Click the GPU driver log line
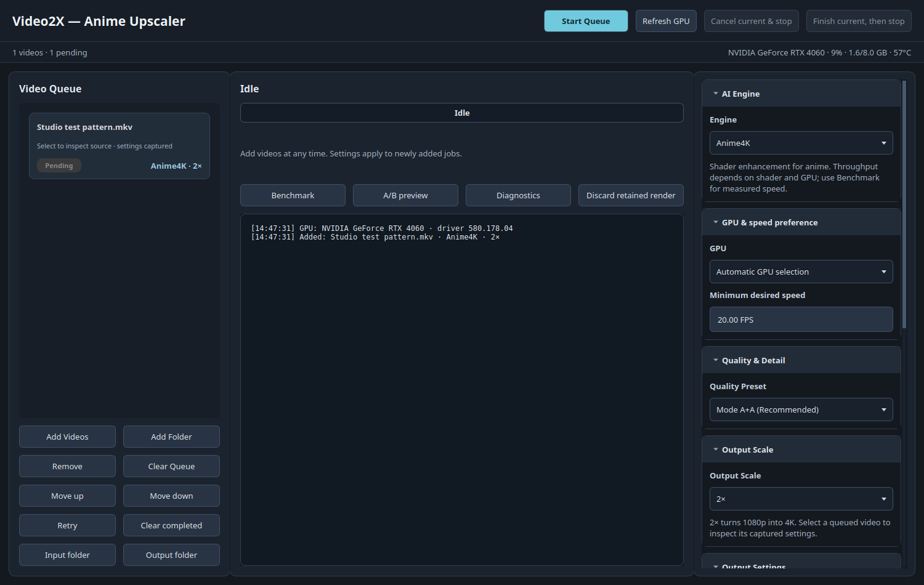The height and width of the screenshot is (585, 924). (382, 228)
